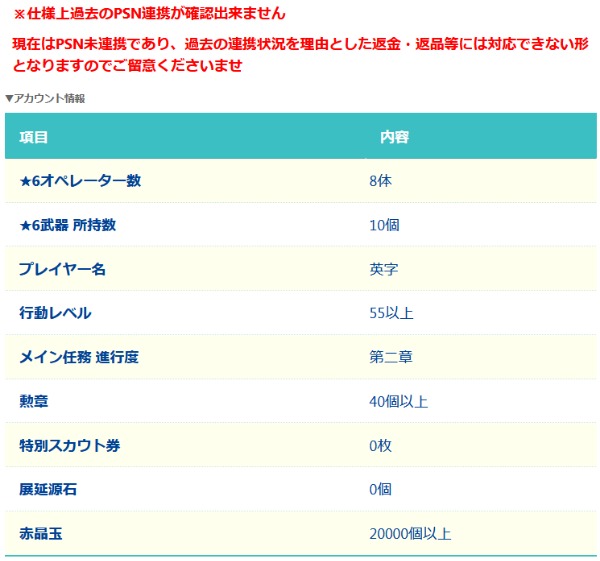
Task: Select the 赤晶玉 row label
Action: 41,533
